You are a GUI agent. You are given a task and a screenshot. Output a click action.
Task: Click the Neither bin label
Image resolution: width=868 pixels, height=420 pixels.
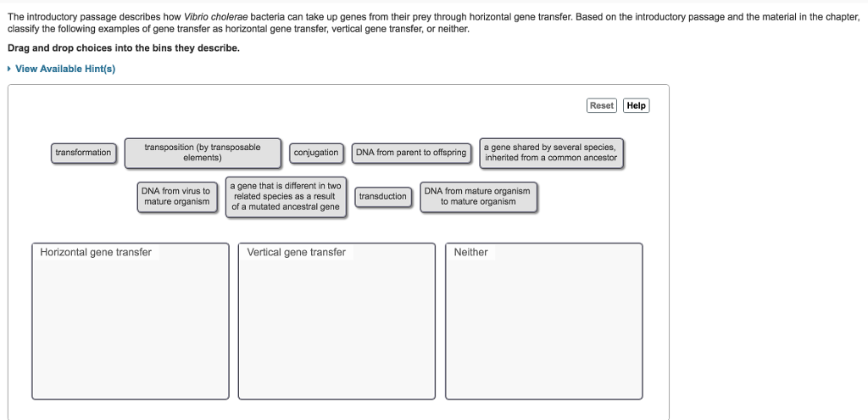point(470,253)
